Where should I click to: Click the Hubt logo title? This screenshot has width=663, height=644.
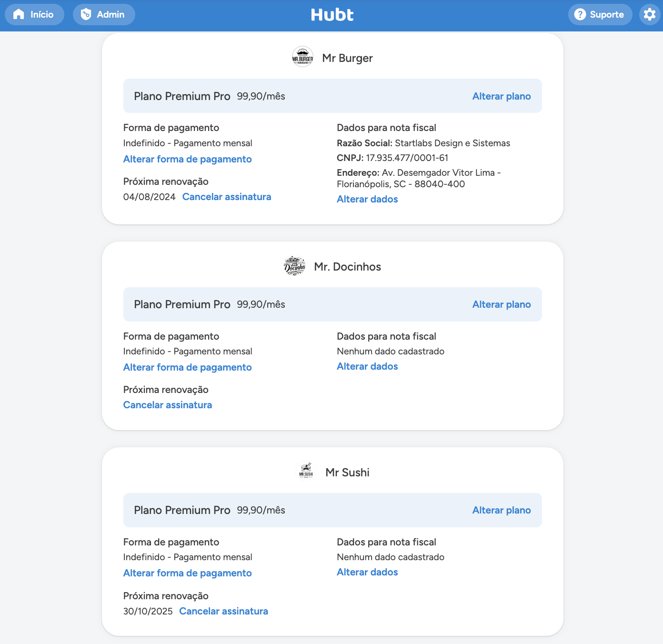(332, 15)
